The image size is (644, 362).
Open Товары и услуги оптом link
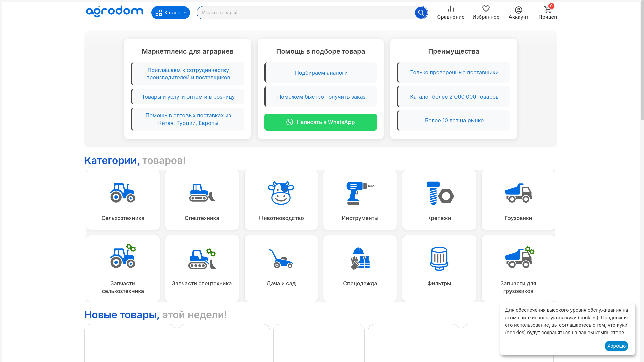click(188, 97)
